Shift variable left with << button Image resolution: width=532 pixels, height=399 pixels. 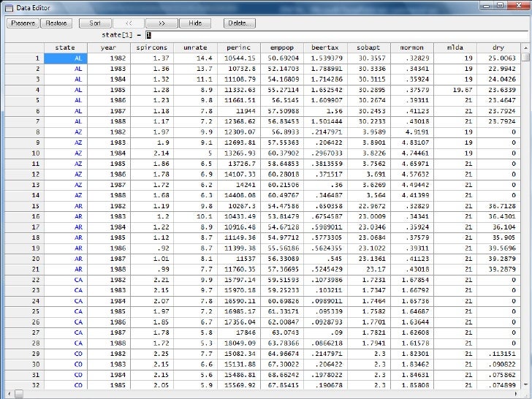click(129, 23)
